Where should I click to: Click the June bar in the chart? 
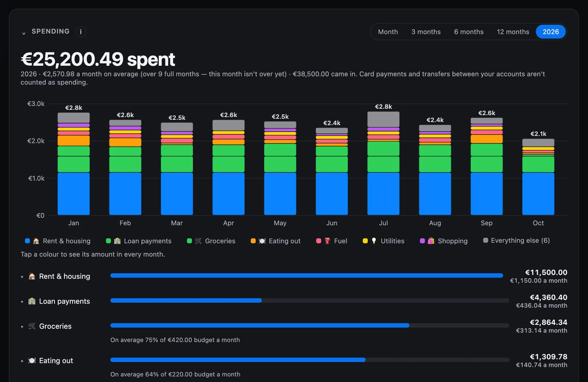(x=332, y=171)
